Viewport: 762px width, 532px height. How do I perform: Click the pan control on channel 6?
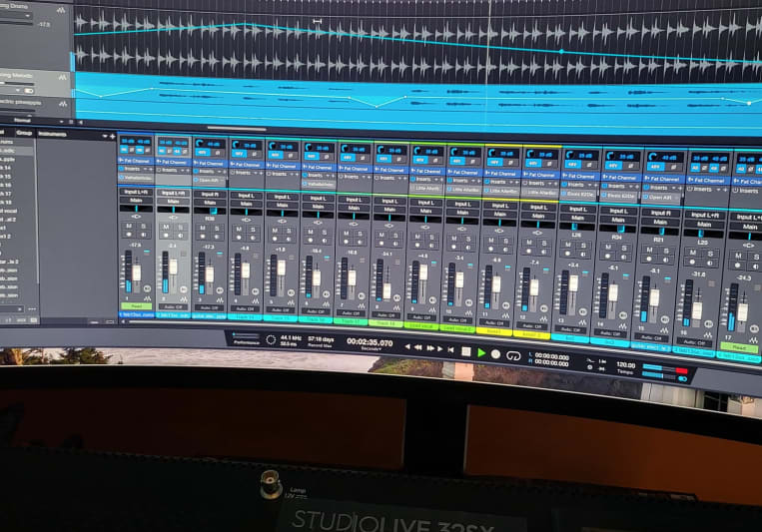coord(318,215)
